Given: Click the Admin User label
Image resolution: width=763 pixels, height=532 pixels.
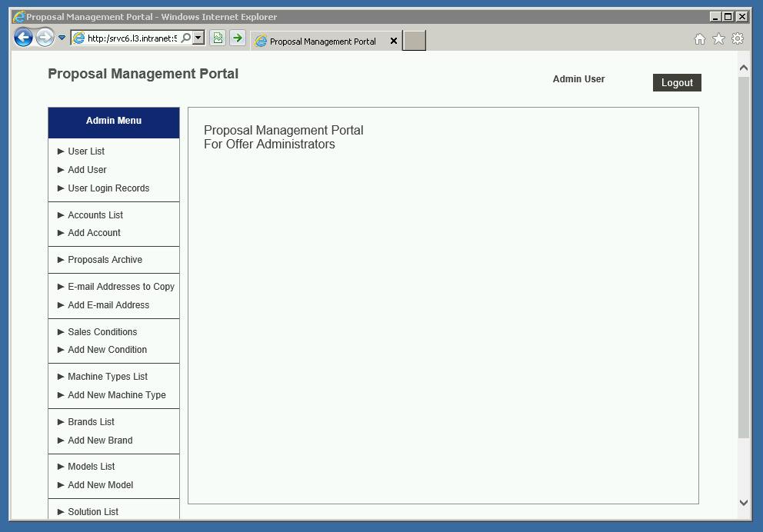Looking at the screenshot, I should click(x=578, y=78).
